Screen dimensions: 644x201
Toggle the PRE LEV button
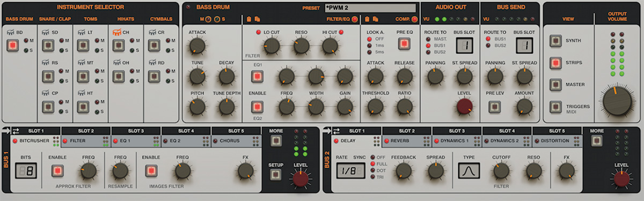click(x=494, y=106)
